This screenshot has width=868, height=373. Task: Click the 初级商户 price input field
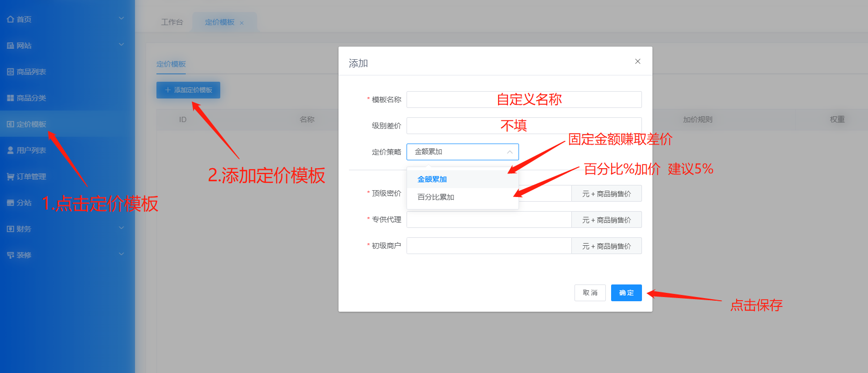click(x=489, y=246)
